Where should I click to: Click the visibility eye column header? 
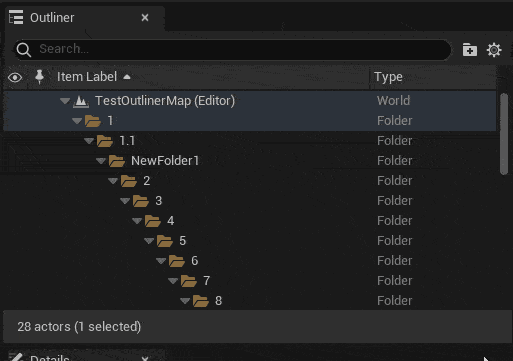[15, 77]
